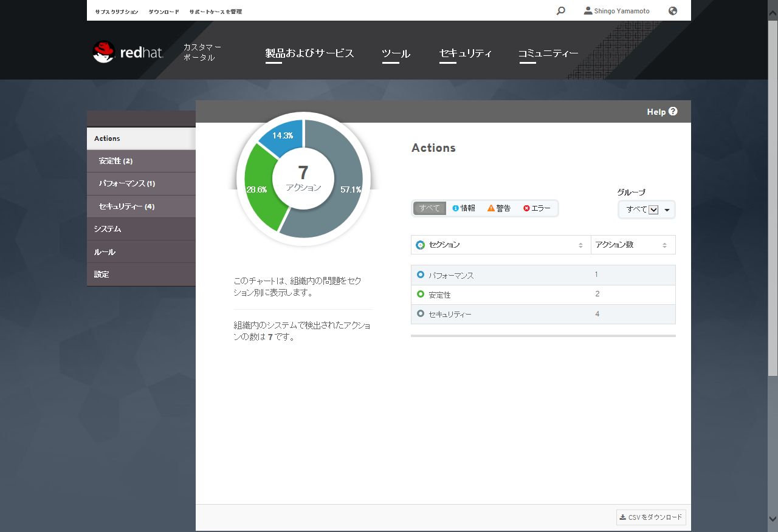Sort by アクション数 column arrows
The height and width of the screenshot is (532, 778).
coord(664,245)
